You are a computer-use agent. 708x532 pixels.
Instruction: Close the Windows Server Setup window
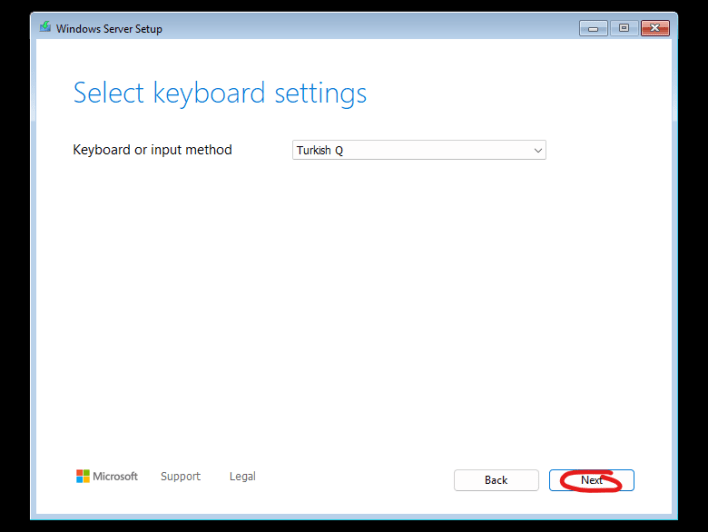tap(655, 28)
